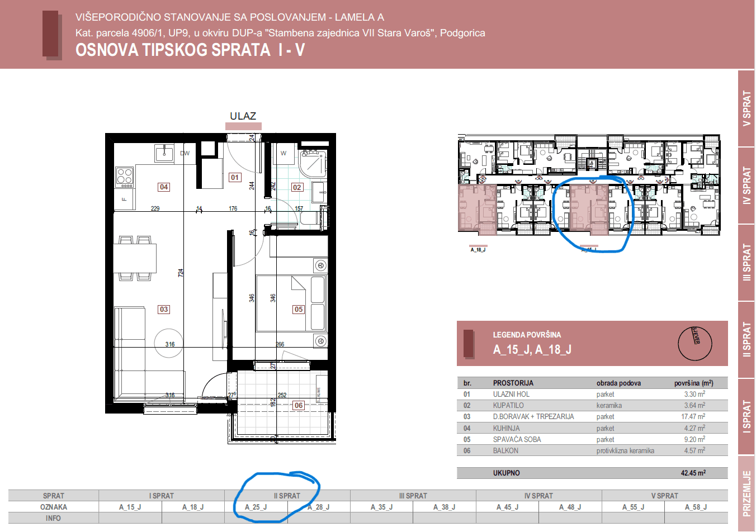Click the 229 dimension in kitchen
756x532 pixels.
(x=155, y=208)
